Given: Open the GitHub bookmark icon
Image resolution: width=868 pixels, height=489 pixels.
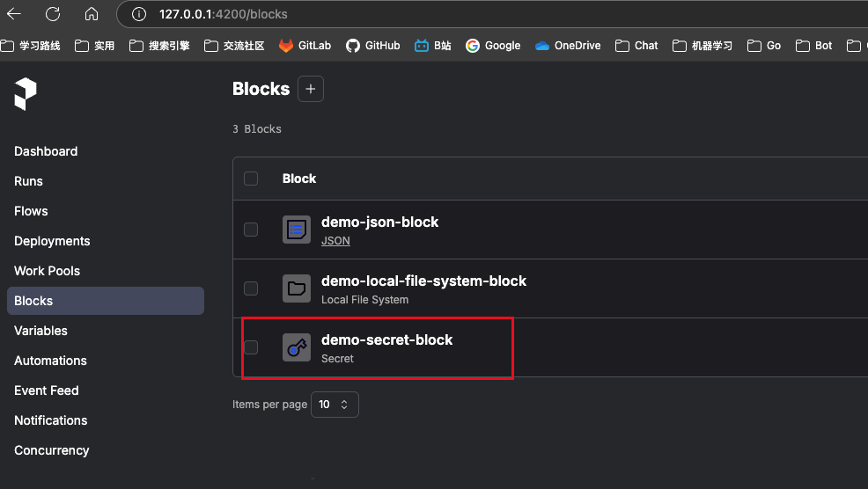Looking at the screenshot, I should click(x=353, y=46).
